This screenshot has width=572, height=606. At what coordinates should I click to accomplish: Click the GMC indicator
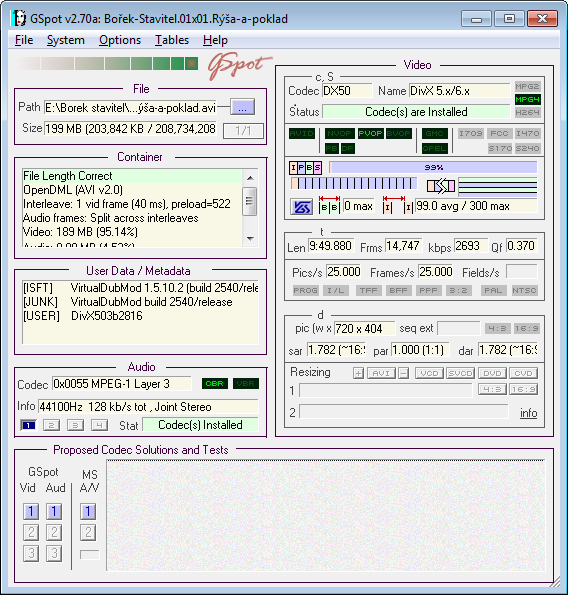click(x=435, y=134)
